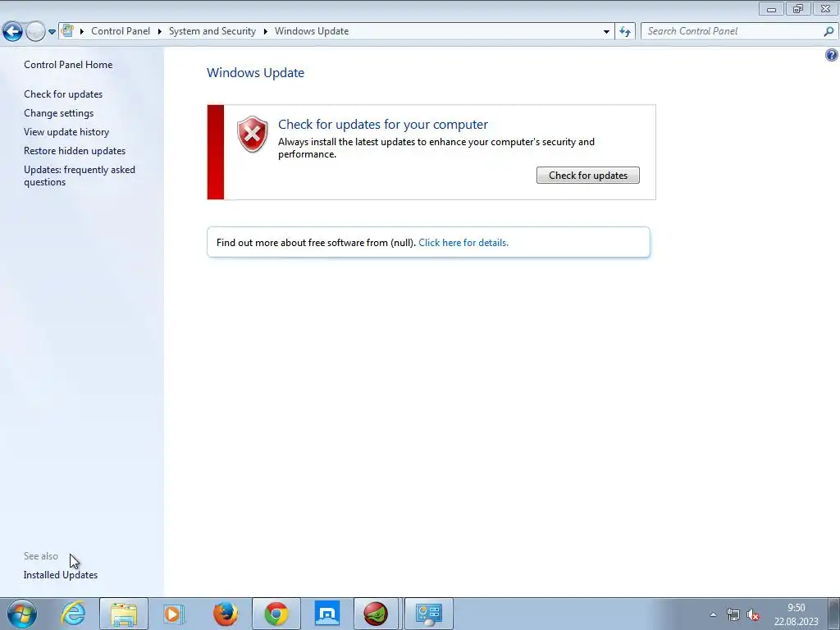Screen dimensions: 840x630
Task: Open Change settings in sidebar
Action: pos(58,113)
